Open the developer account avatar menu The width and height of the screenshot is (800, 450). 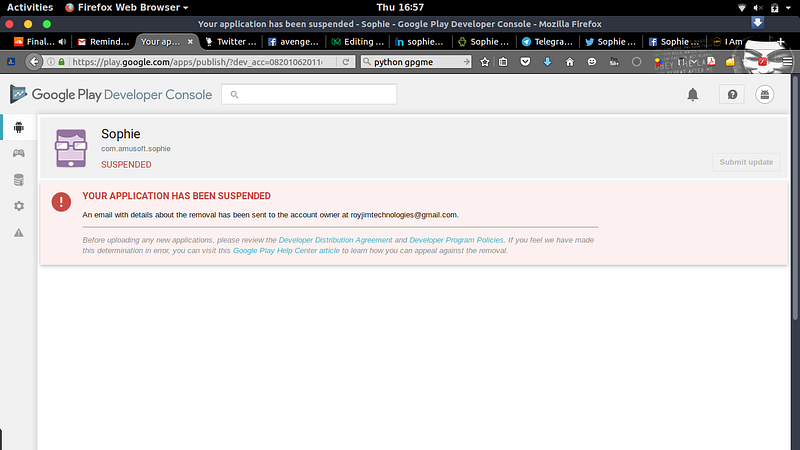point(764,94)
